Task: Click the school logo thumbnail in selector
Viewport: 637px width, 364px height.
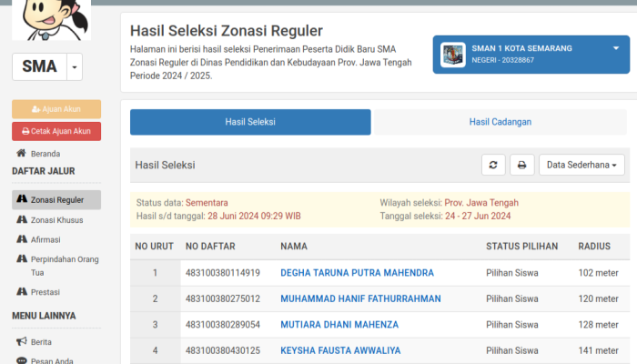Action: tap(453, 55)
